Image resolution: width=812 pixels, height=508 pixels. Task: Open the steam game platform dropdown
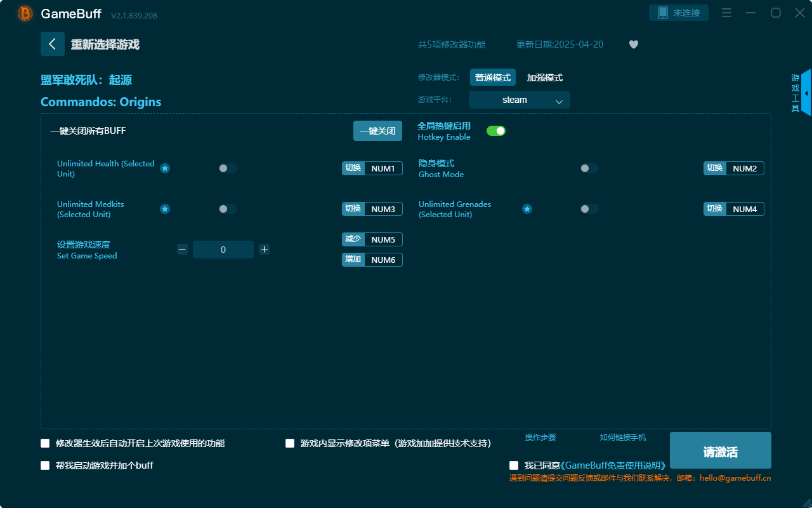click(519, 100)
